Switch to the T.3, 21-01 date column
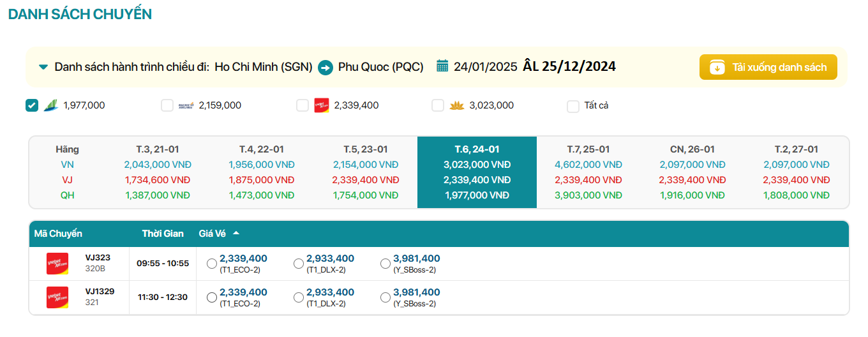The image size is (868, 337). 157,149
